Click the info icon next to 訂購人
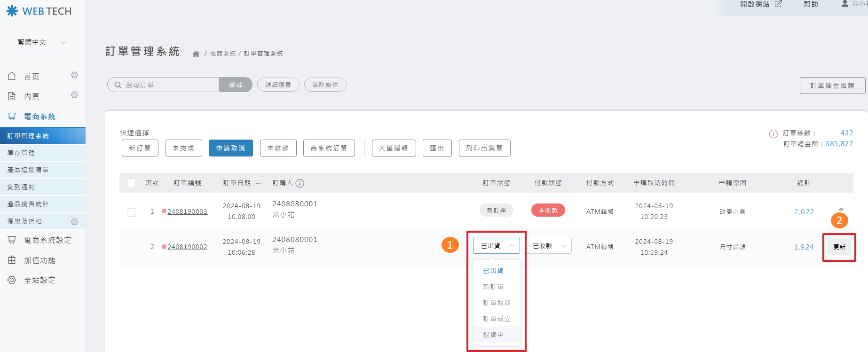The image size is (868, 352). (300, 183)
